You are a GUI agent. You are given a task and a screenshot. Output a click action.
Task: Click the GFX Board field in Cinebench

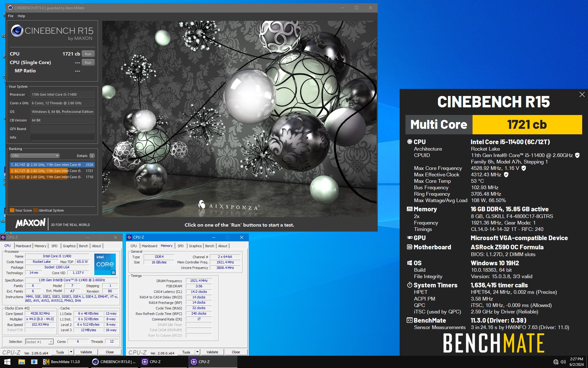[x=62, y=129]
